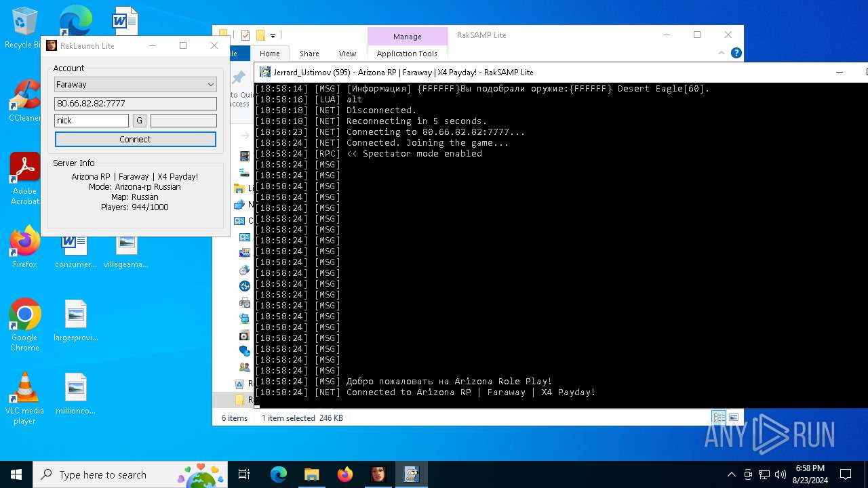868x488 pixels.
Task: Click the Connect button in RakLaunch
Action: click(136, 139)
